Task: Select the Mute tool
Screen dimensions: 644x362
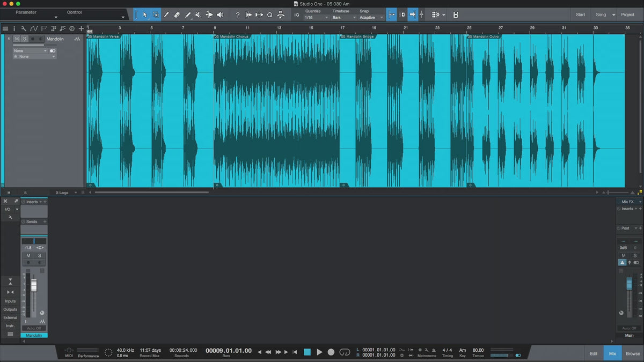Action: [x=198, y=14]
